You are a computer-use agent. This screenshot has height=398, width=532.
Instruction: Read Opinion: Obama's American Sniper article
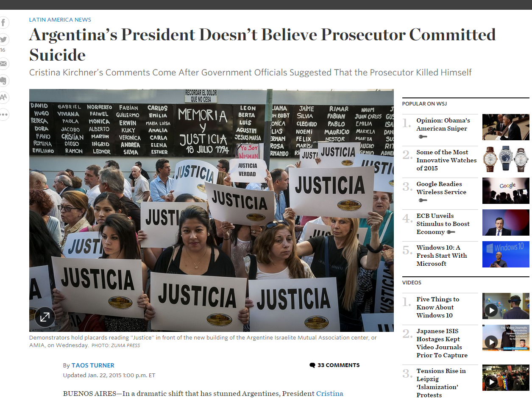[x=443, y=125]
